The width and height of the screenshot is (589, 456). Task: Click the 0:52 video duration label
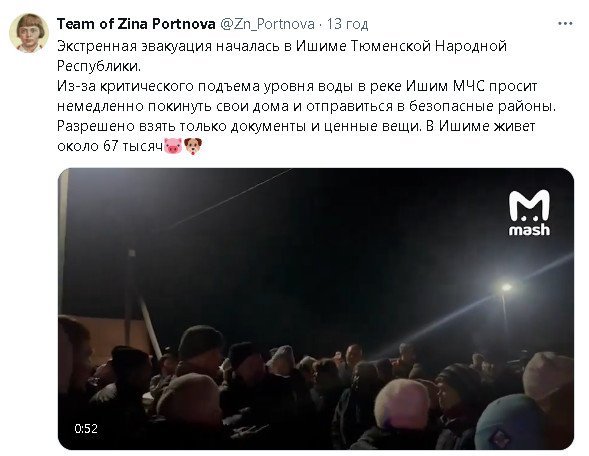[86, 429]
